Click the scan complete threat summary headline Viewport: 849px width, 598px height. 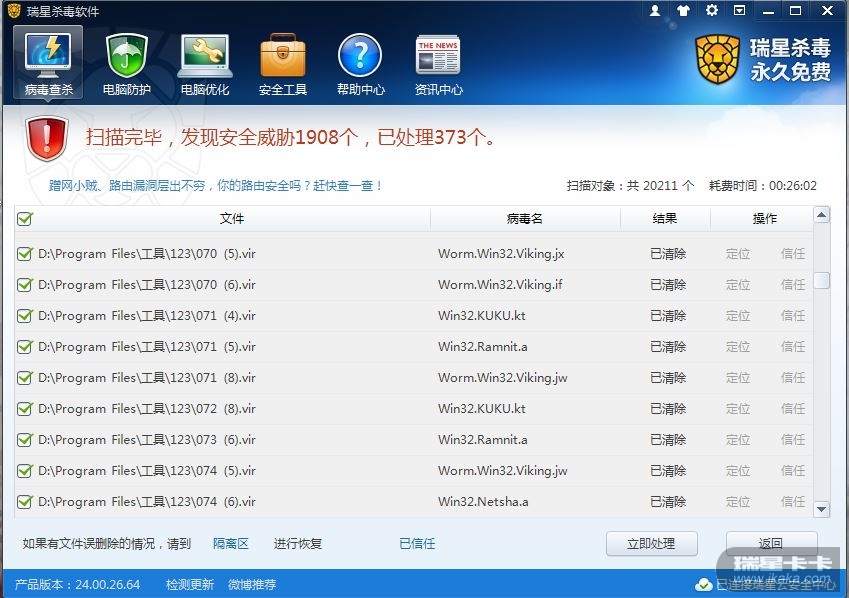[290, 137]
